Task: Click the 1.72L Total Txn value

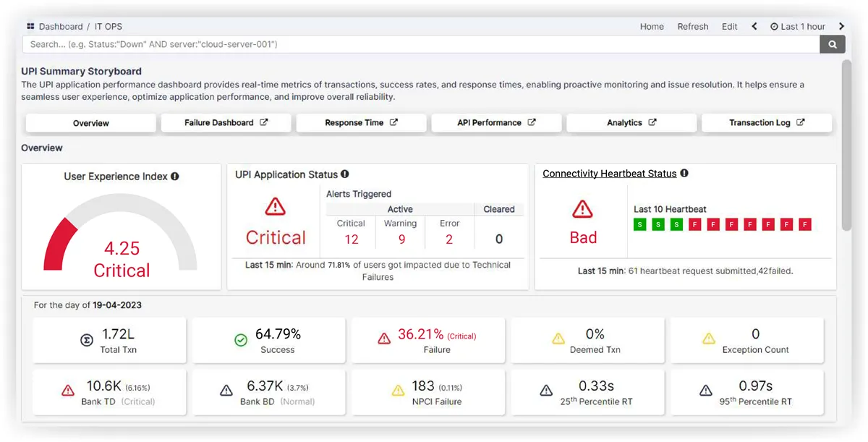Action: [x=119, y=334]
